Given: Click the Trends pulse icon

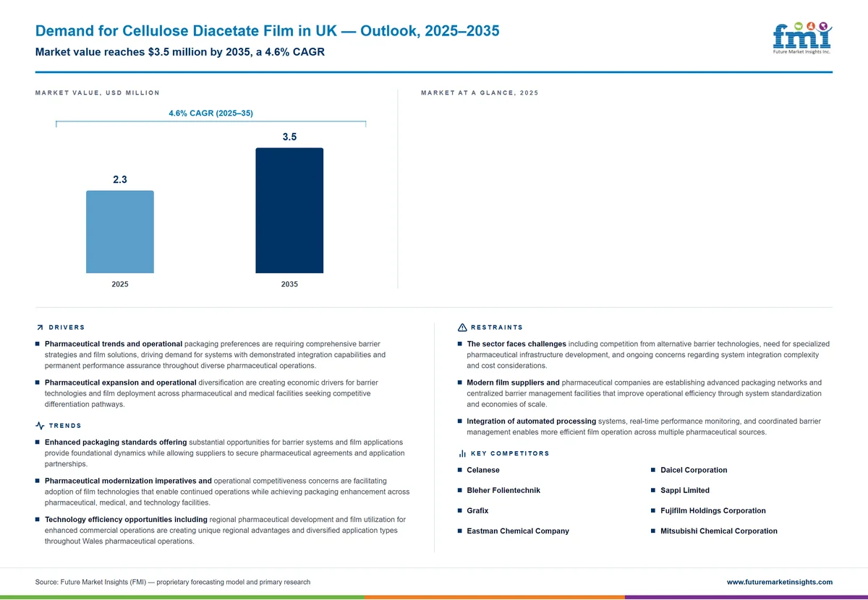Looking at the screenshot, I should 40,426.
